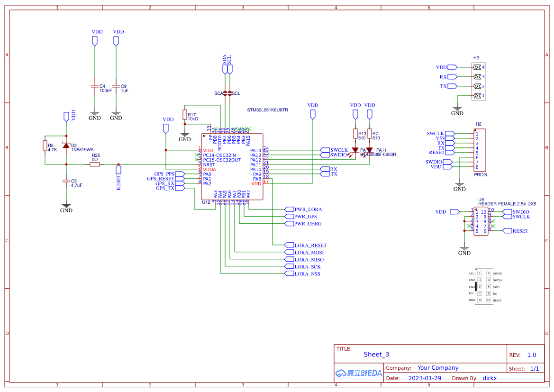The height and width of the screenshot is (392, 554).
Task: Click the GND symbol below capacitor C9
Action: pos(115,113)
